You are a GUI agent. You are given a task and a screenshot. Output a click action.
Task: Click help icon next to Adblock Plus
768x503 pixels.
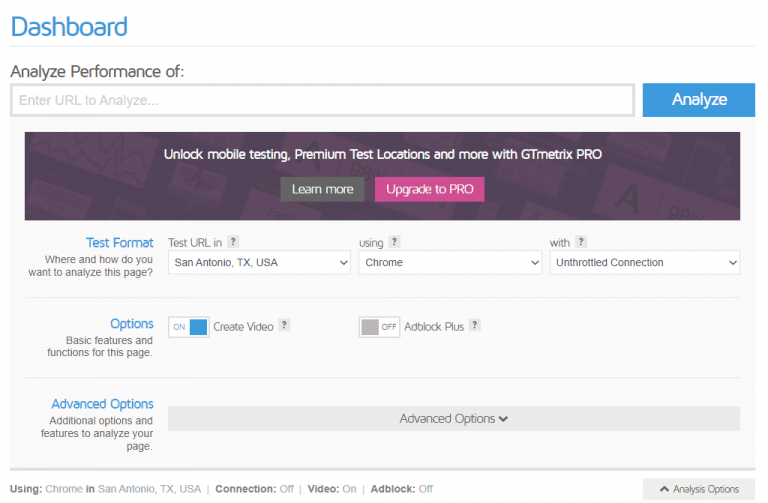tap(475, 326)
